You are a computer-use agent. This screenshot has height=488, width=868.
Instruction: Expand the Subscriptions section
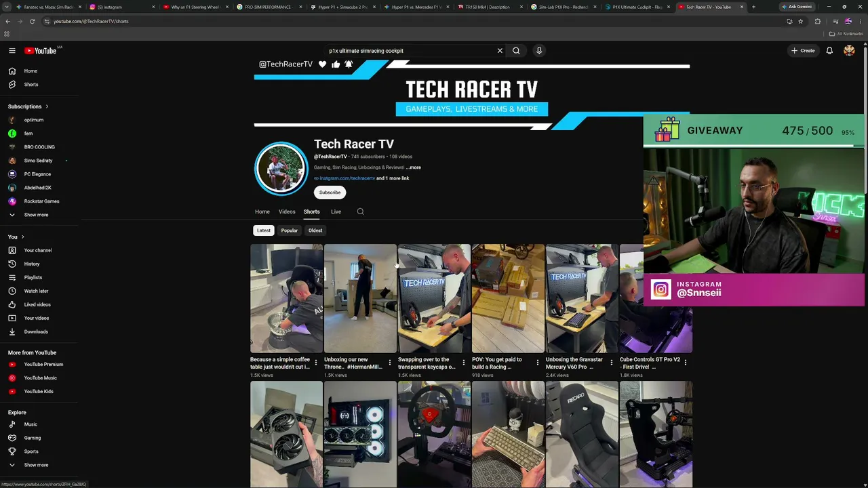(28, 106)
